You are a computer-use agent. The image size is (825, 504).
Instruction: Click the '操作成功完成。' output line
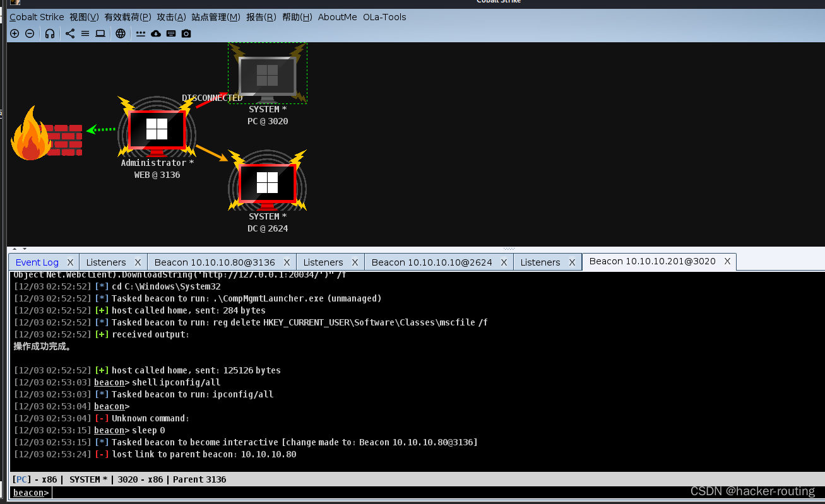(42, 346)
